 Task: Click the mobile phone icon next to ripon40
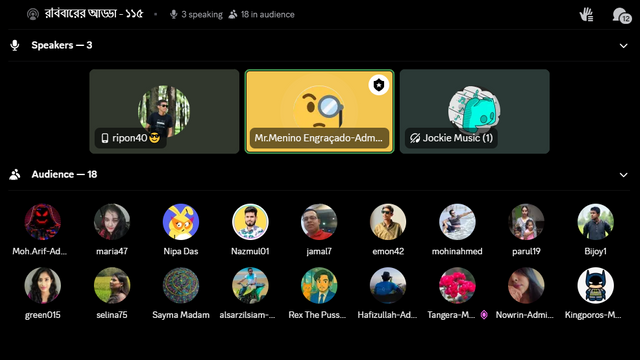(105, 138)
